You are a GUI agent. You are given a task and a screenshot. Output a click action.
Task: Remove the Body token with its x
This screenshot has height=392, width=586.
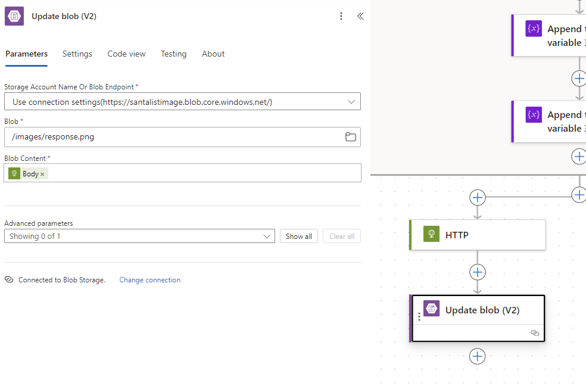tap(42, 173)
